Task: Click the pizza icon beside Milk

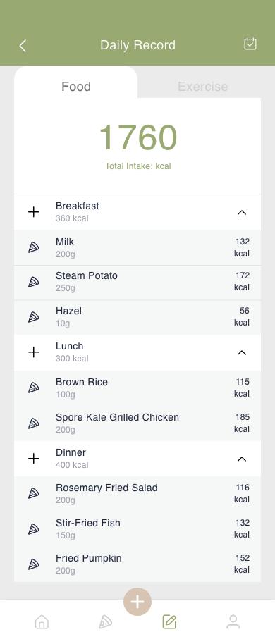Action: [34, 247]
